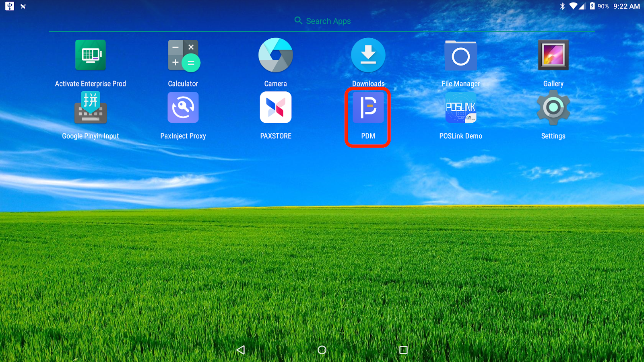Open Google Pinyin Input
Viewport: 644px width, 362px height.
tap(91, 107)
